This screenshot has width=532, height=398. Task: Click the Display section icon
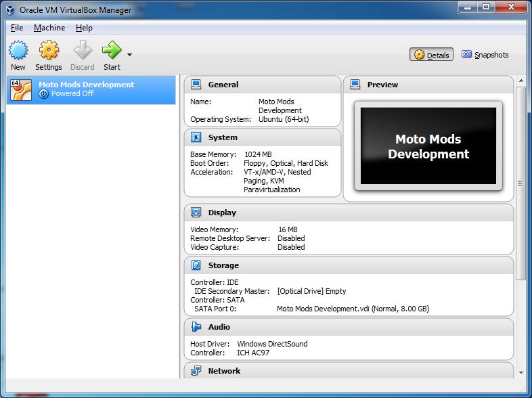(196, 213)
